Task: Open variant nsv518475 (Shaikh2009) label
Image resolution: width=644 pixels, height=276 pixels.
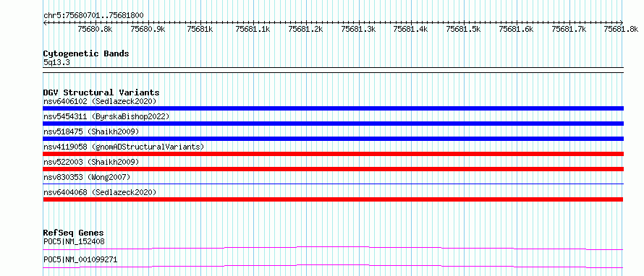Action: (91, 131)
